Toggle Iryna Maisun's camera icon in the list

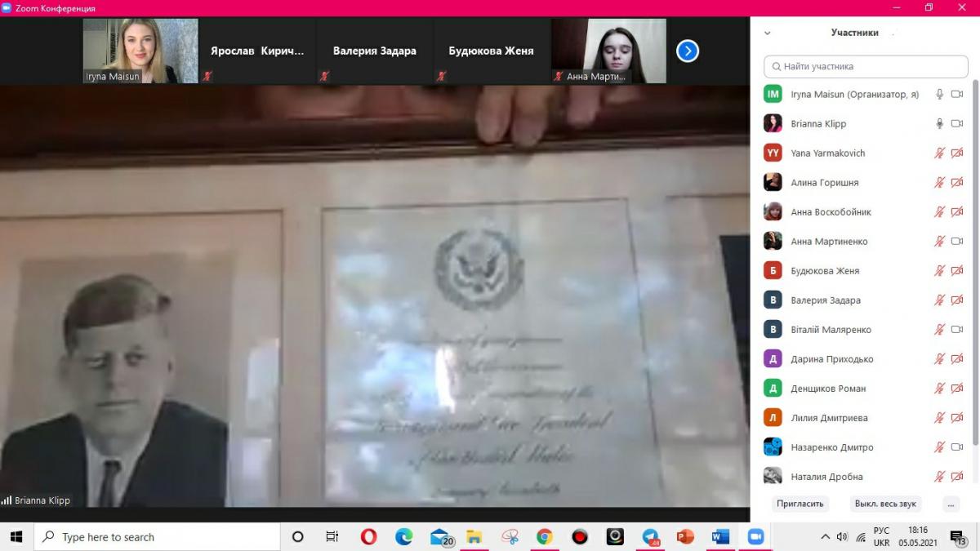click(x=957, y=95)
